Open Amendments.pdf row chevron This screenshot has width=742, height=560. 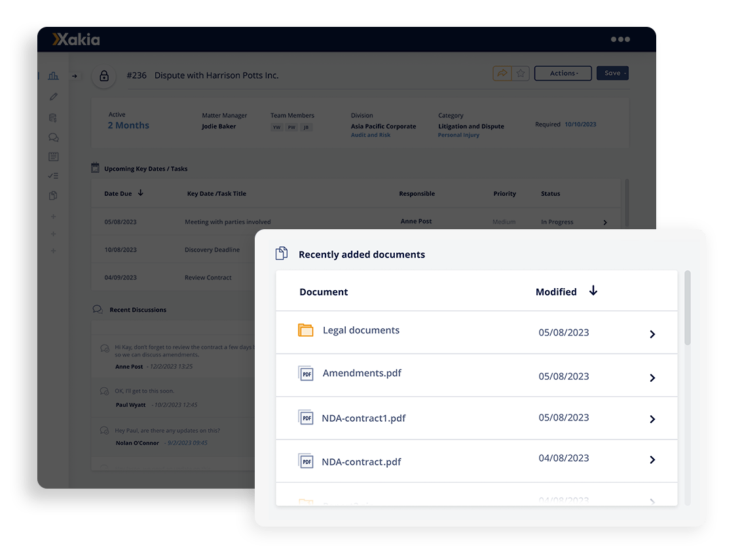point(652,378)
